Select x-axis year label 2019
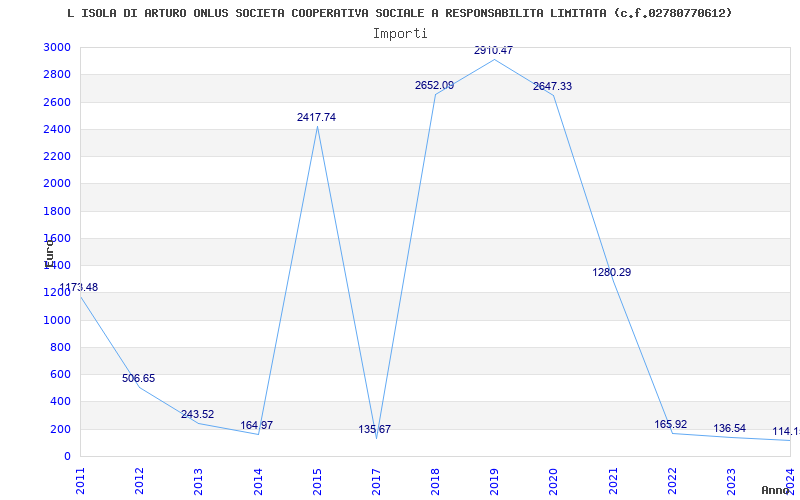 [x=494, y=481]
